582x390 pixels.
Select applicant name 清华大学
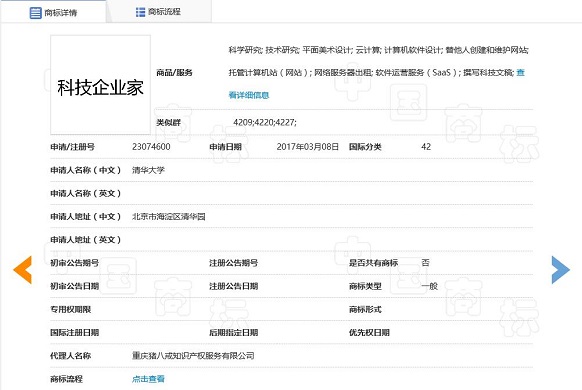coord(148,170)
